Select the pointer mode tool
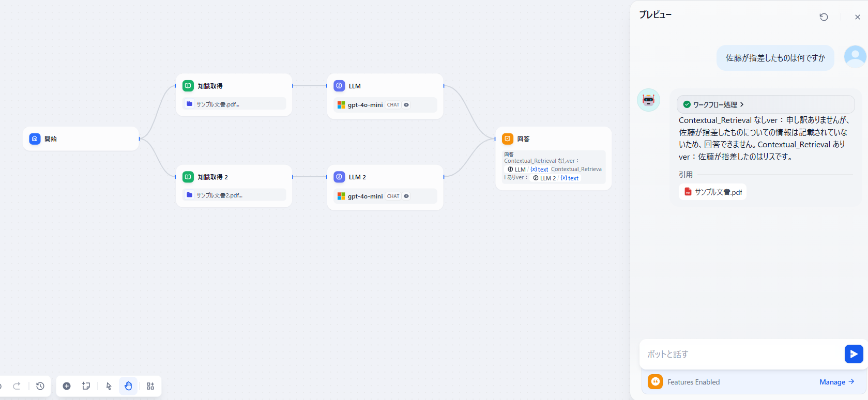 pos(109,386)
